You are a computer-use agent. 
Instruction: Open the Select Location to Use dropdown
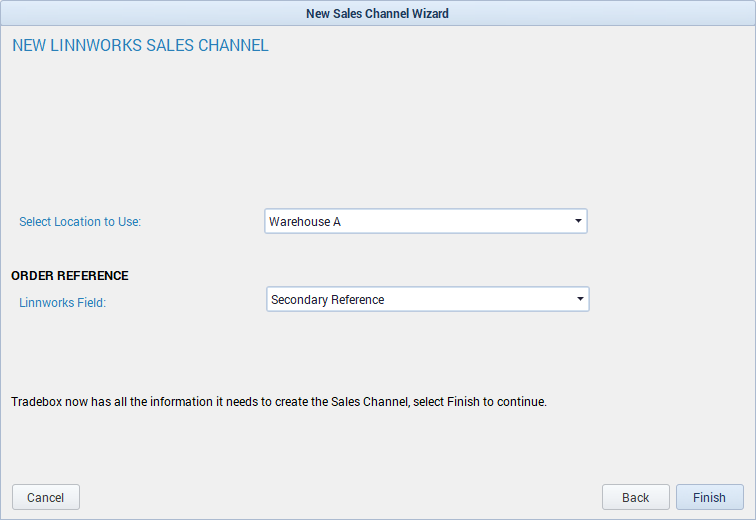click(425, 221)
